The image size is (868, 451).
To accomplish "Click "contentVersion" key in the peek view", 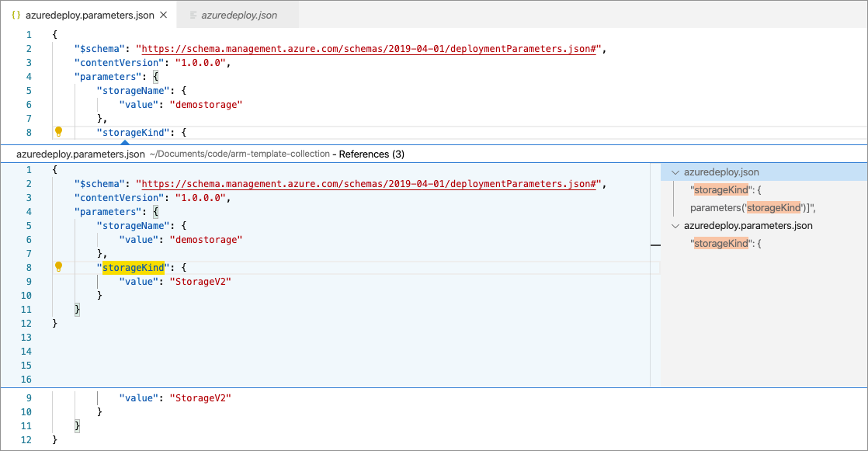I will pyautogui.click(x=120, y=197).
